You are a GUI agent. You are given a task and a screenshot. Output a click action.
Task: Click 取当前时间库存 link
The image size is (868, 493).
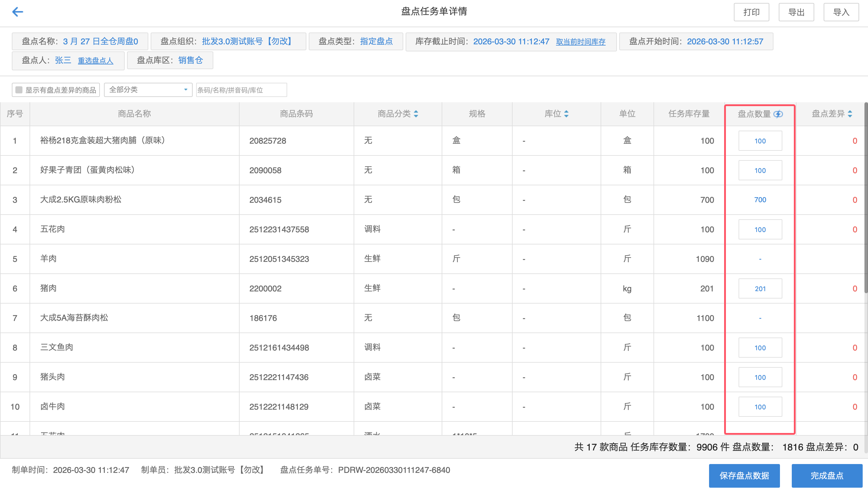click(x=580, y=42)
